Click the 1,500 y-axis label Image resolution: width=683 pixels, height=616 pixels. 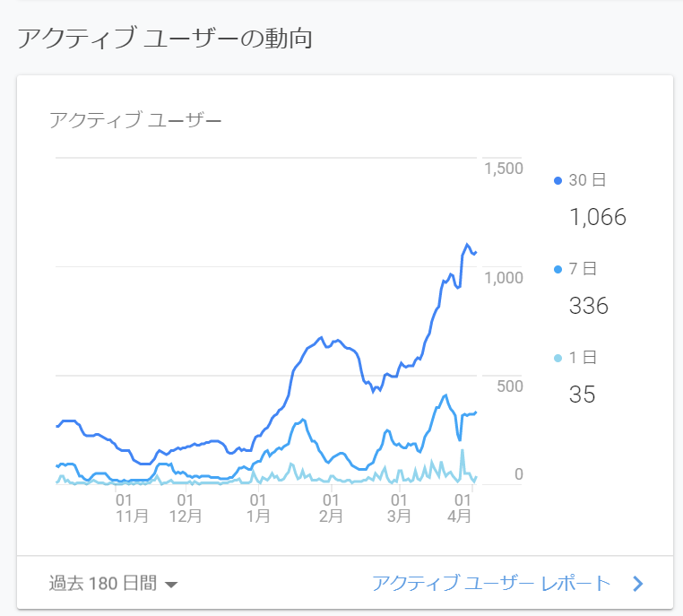tap(504, 169)
